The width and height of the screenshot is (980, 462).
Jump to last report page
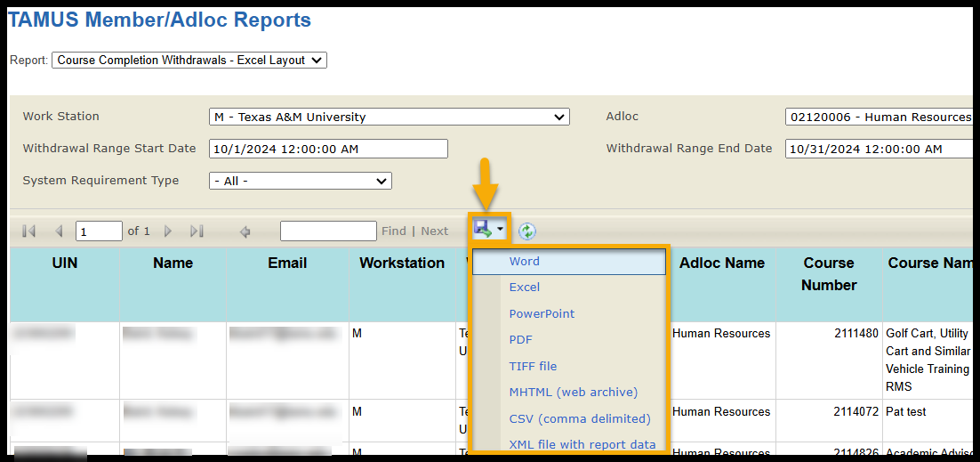click(x=197, y=231)
